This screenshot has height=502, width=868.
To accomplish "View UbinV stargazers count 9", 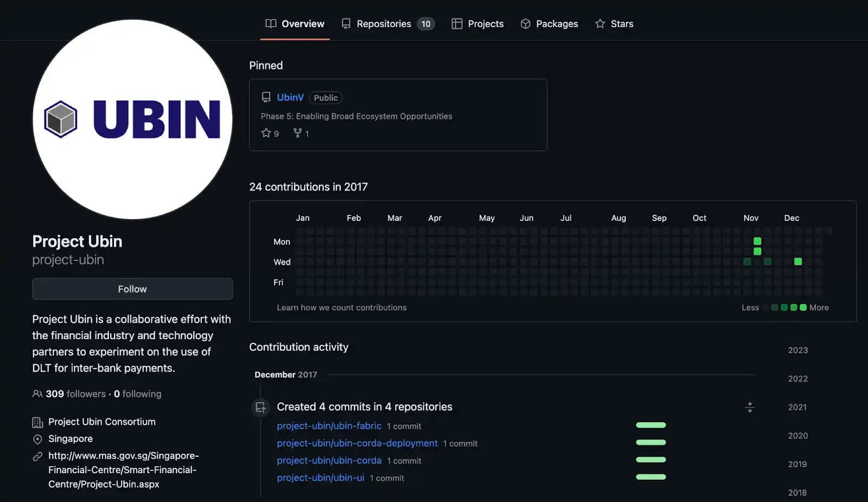I will click(x=270, y=133).
